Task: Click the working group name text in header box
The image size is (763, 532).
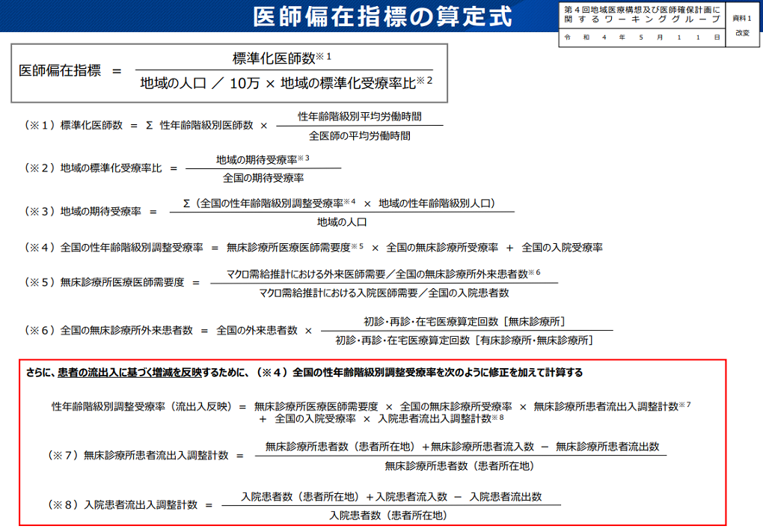Action: tap(642, 14)
